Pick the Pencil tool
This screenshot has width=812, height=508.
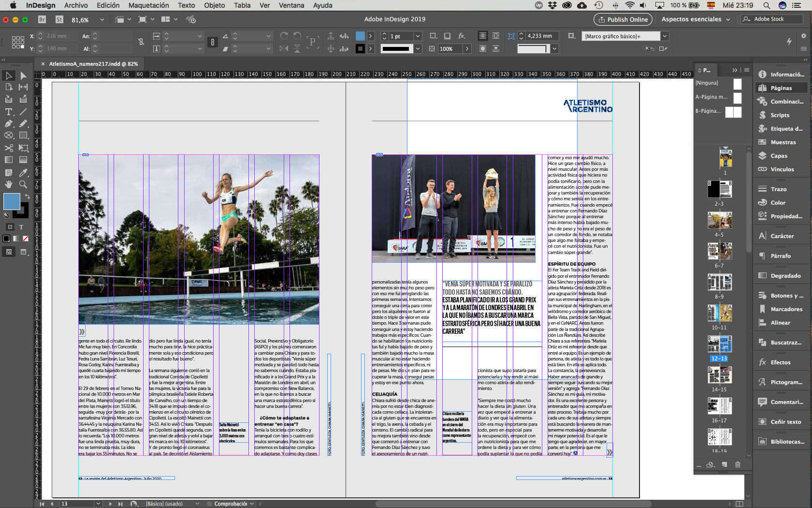(23, 123)
